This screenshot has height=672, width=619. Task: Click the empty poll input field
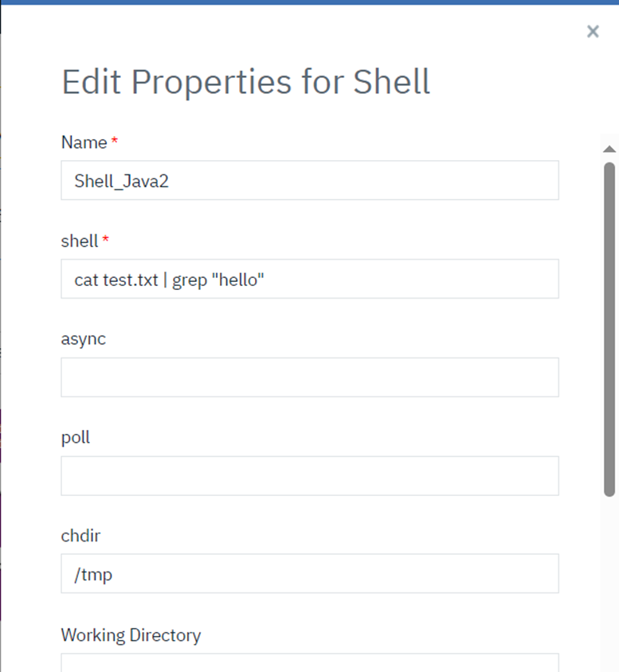[x=309, y=475]
